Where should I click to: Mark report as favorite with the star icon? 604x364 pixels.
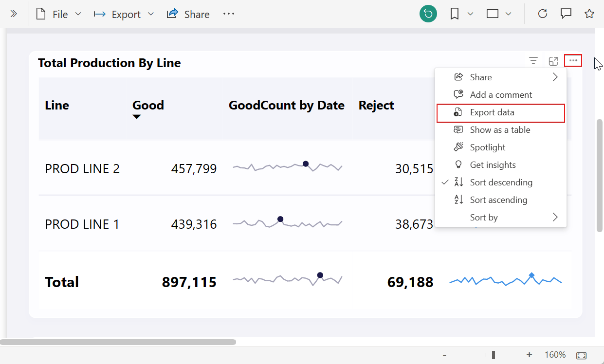pyautogui.click(x=589, y=14)
